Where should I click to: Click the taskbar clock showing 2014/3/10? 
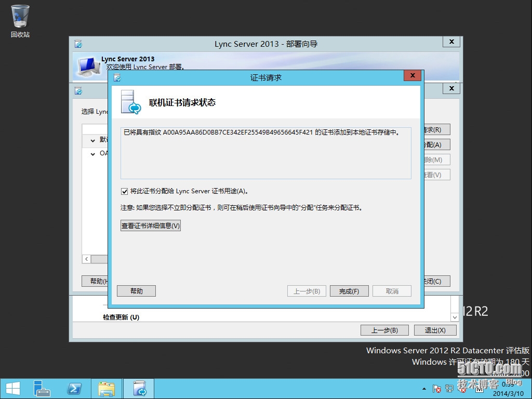(x=508, y=389)
